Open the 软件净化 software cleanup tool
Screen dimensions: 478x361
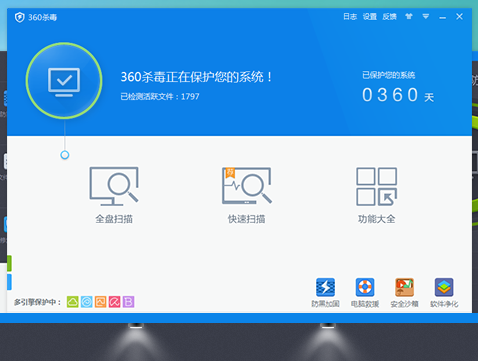[444, 292]
